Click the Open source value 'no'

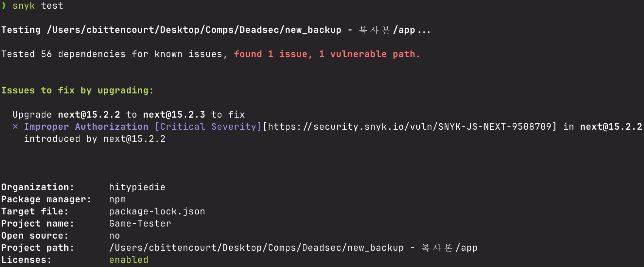114,236
